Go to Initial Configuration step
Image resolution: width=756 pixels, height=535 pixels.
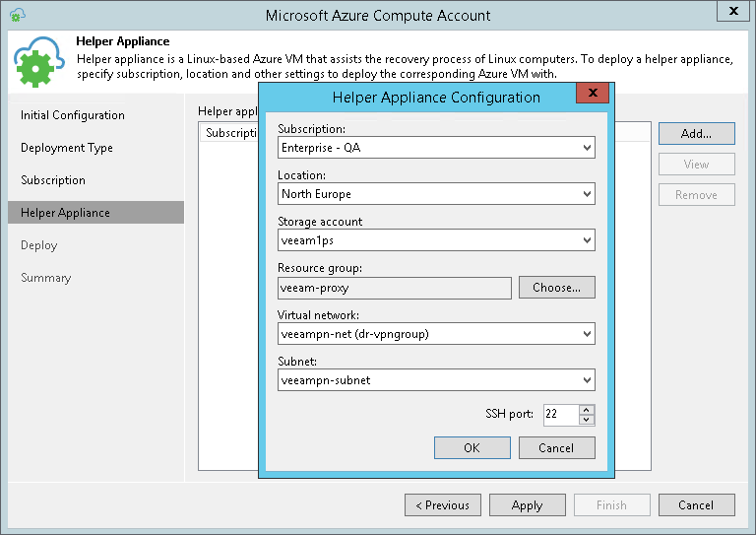point(73,115)
